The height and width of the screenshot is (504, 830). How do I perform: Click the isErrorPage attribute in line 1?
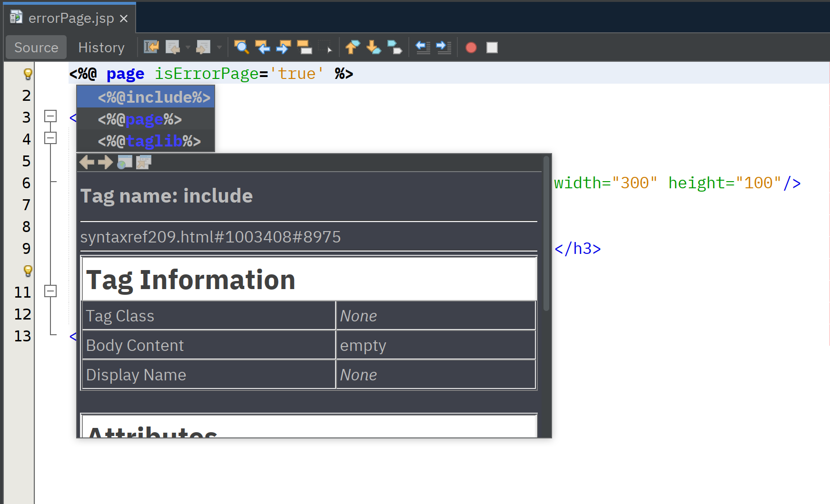click(207, 74)
